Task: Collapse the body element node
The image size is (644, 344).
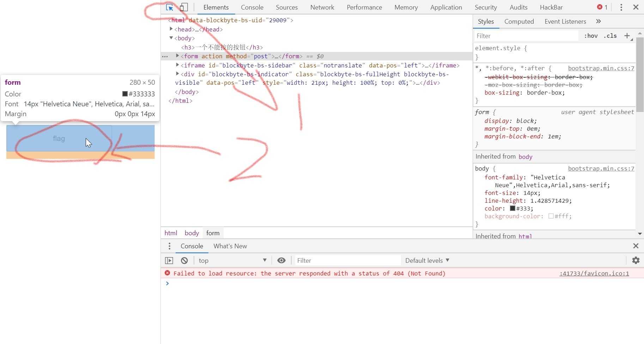Action: point(171,38)
